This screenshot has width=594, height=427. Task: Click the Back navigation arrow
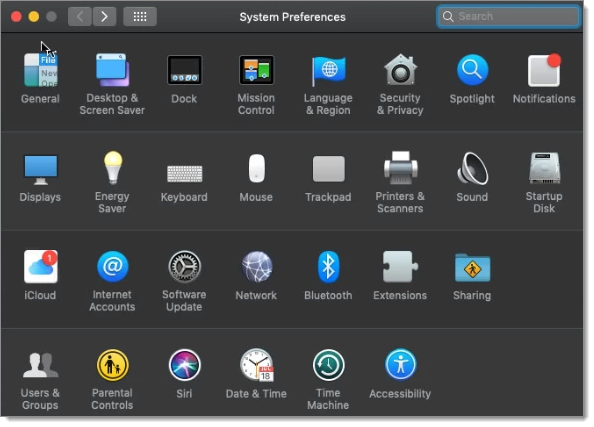80,16
